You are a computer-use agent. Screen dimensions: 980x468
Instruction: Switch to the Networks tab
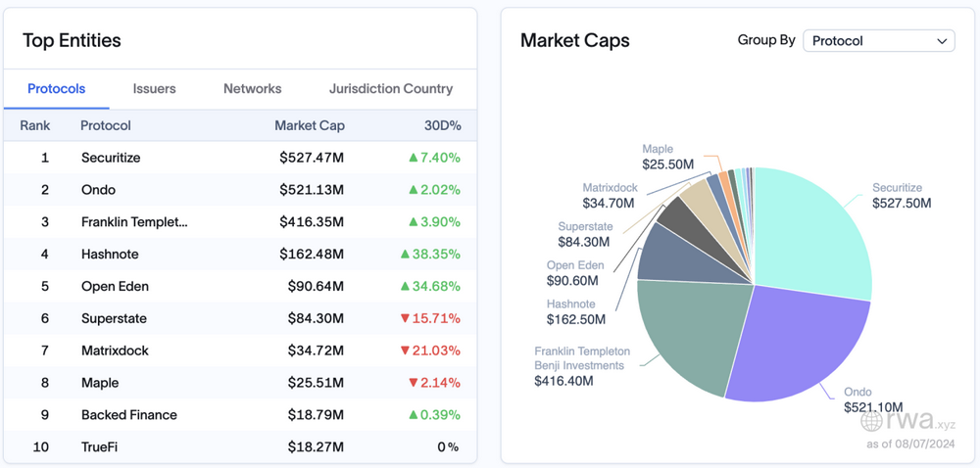[252, 88]
